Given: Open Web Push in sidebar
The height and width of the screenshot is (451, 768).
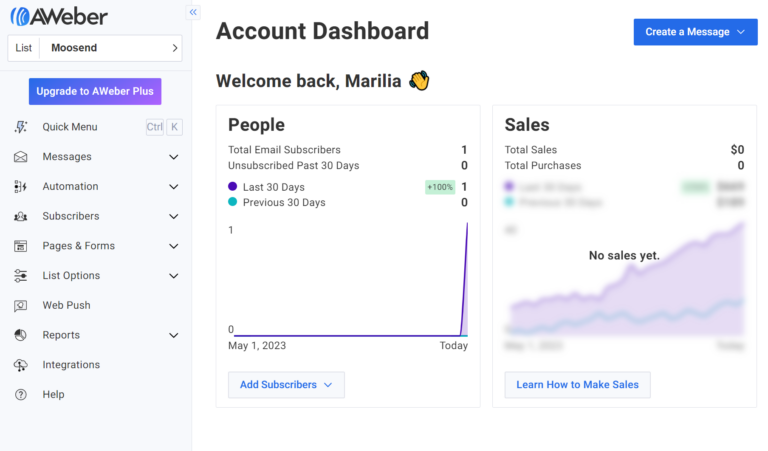Looking at the screenshot, I should [x=67, y=305].
